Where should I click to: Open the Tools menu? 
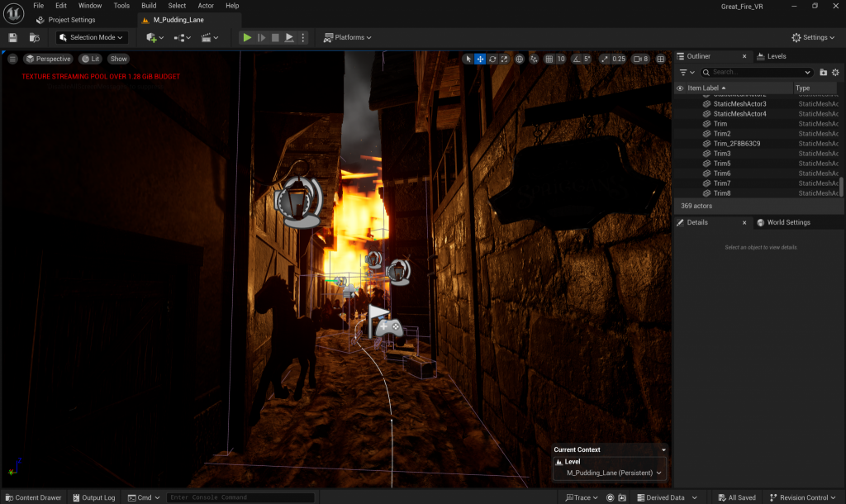121,6
